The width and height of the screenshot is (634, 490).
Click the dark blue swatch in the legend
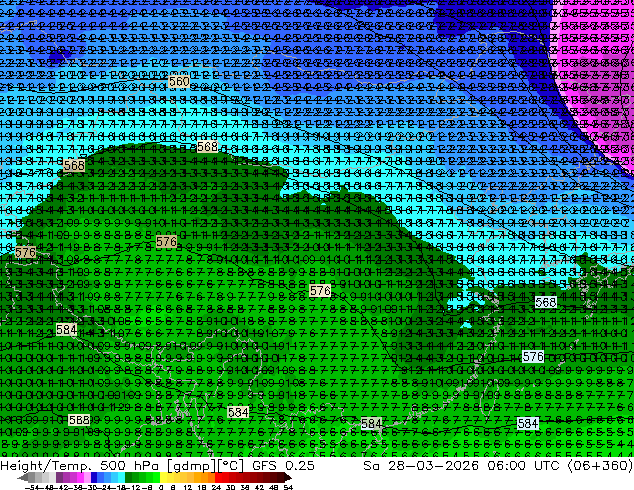[94, 479]
